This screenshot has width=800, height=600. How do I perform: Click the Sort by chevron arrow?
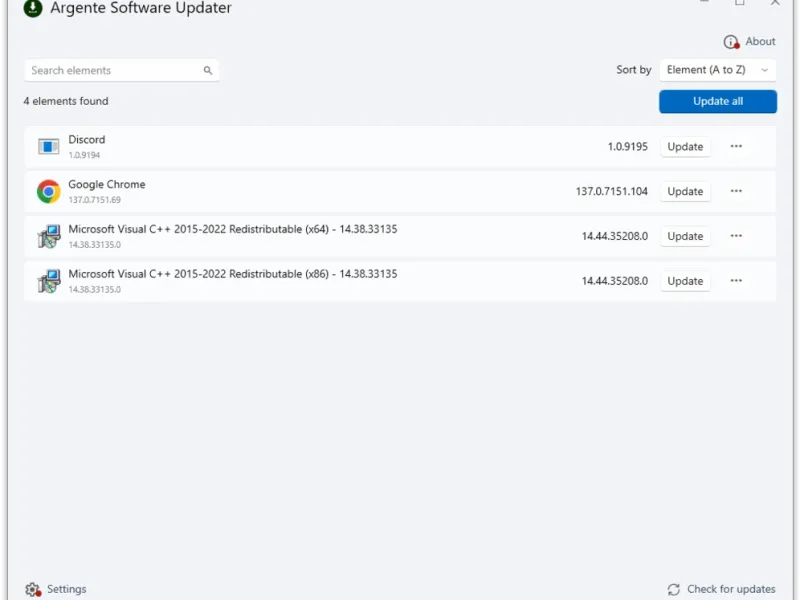764,70
